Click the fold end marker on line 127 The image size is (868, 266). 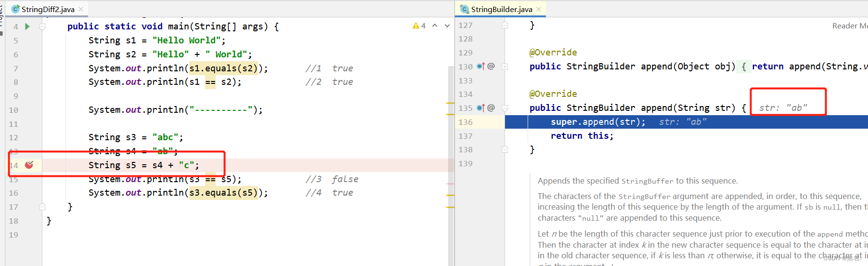click(505, 25)
